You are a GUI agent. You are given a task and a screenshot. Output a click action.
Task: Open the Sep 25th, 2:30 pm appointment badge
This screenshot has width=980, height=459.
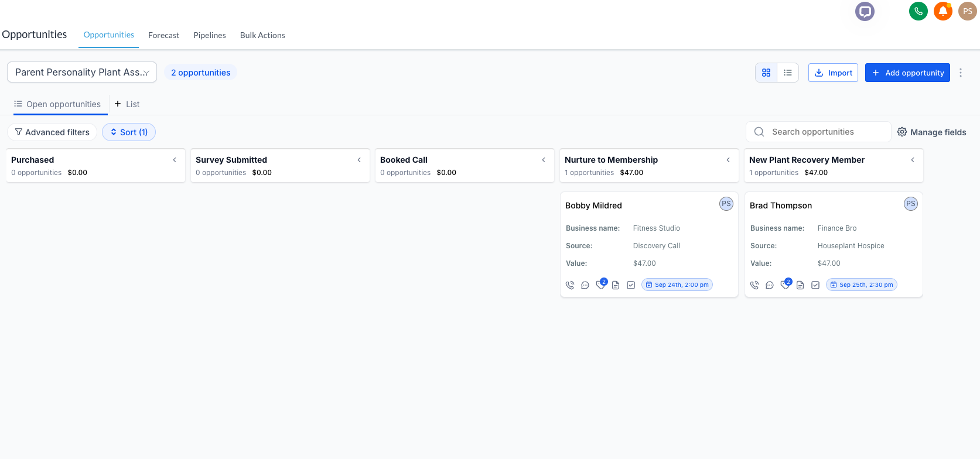[862, 285]
